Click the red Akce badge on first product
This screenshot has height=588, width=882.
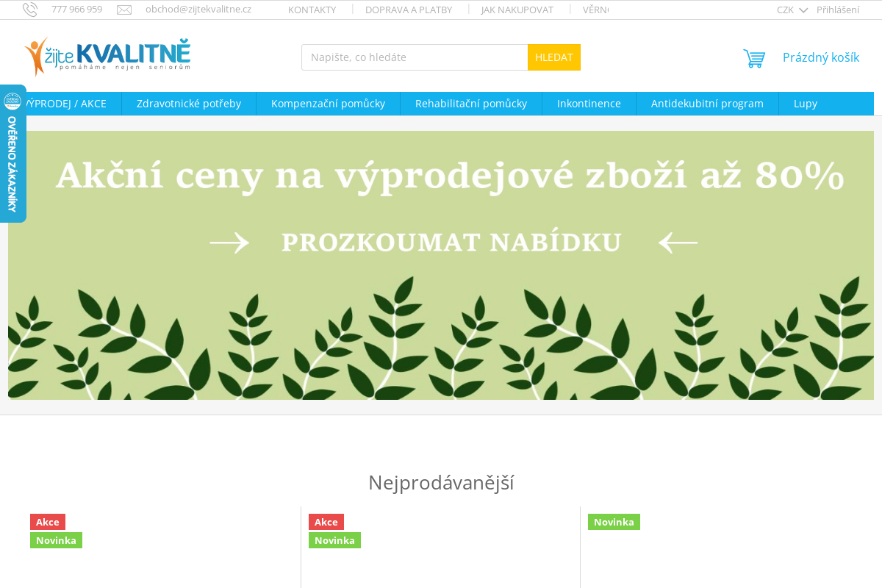pyautogui.click(x=47, y=522)
